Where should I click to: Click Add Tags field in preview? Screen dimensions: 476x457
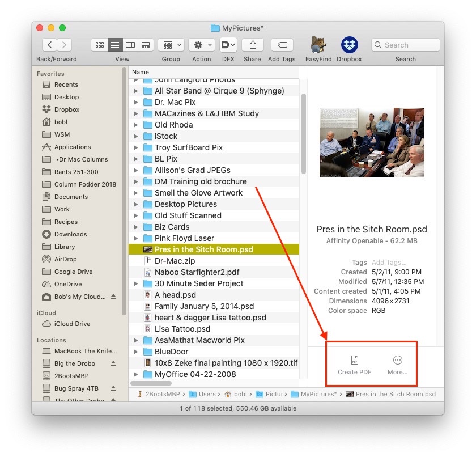point(389,263)
